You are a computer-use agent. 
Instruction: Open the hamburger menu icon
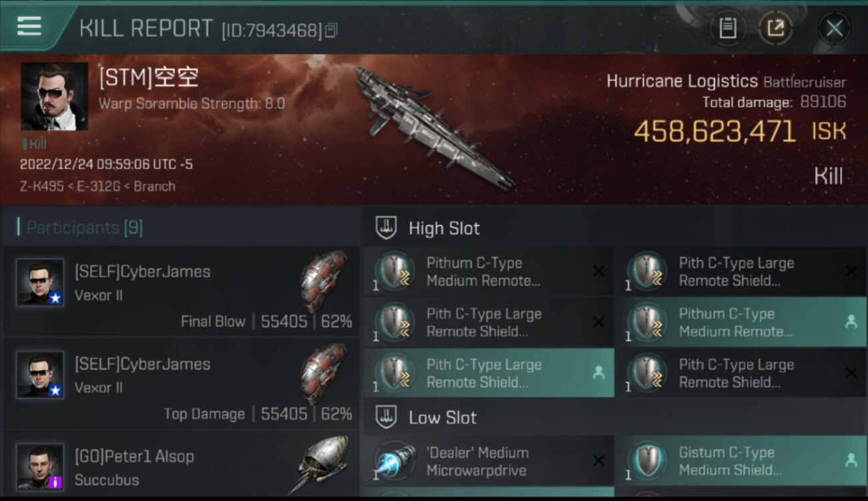[29, 27]
